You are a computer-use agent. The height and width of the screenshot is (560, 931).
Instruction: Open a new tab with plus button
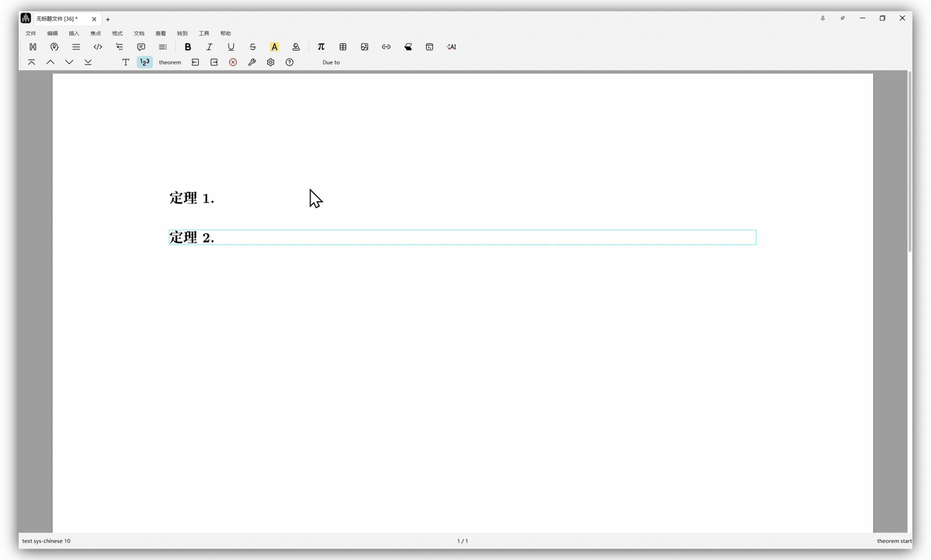click(108, 19)
